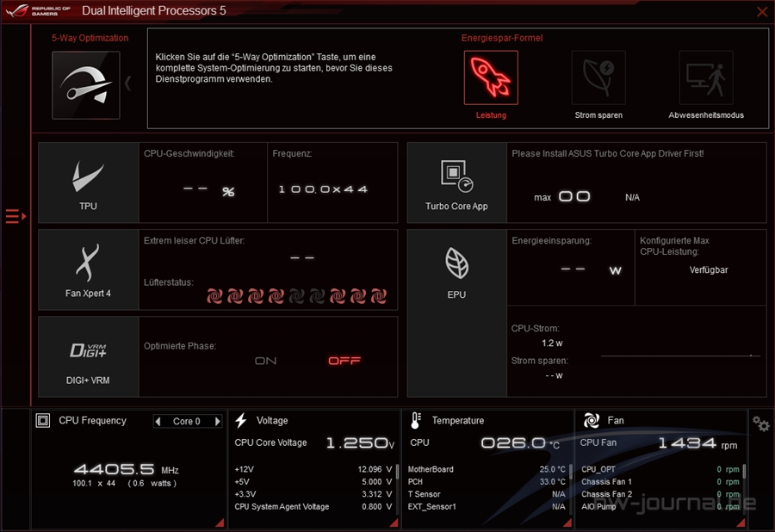Select the Chassis Fan 1 row
Image resolution: width=775 pixels, height=532 pixels.
click(x=660, y=481)
